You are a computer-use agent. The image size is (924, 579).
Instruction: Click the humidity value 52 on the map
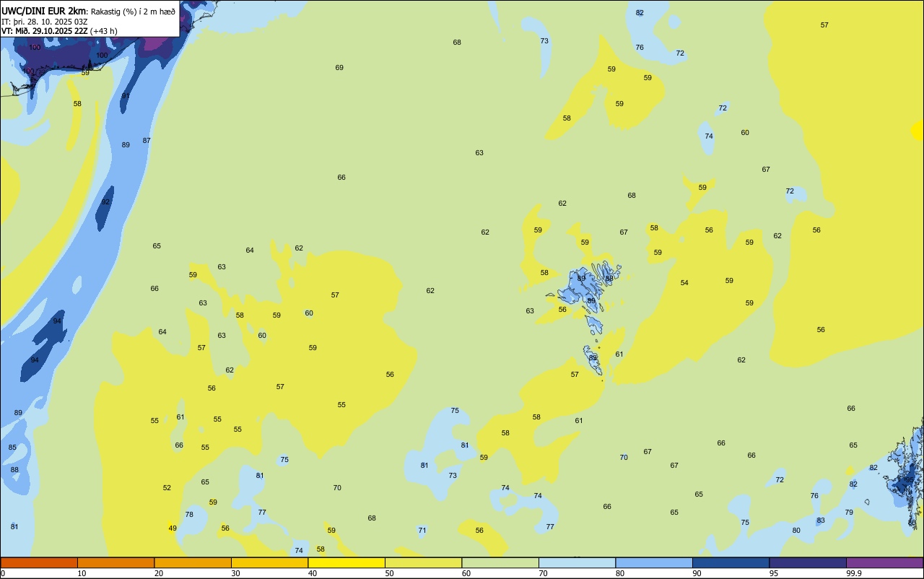167,488
